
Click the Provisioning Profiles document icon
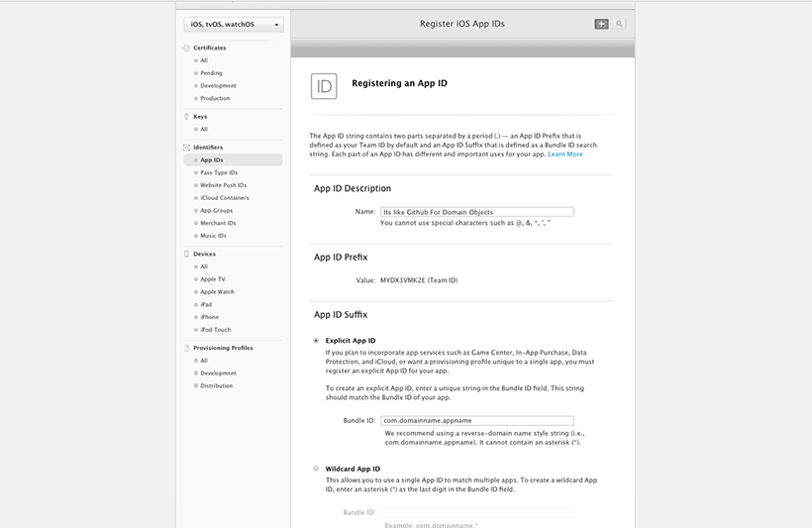pyautogui.click(x=186, y=348)
